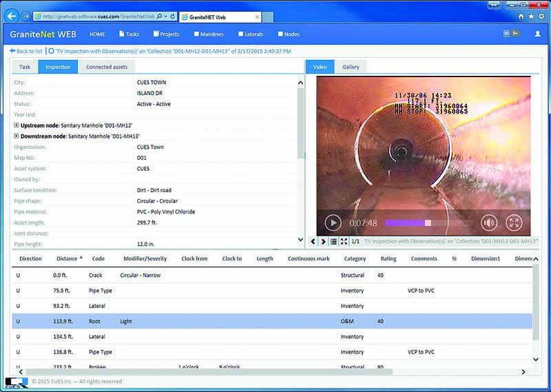Open the Tasks menu
Screen dimensions: 551x392
(x=129, y=34)
